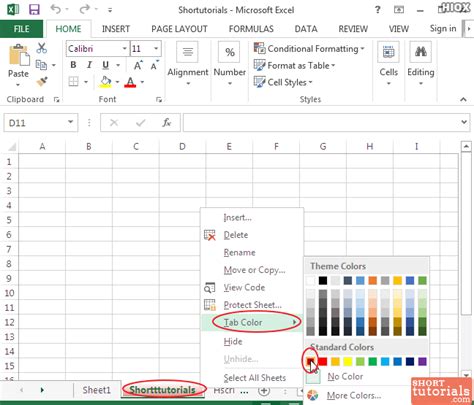Viewport: 474px width, 405px height.
Task: Expand the formula bar arrow
Action: pyautogui.click(x=464, y=122)
